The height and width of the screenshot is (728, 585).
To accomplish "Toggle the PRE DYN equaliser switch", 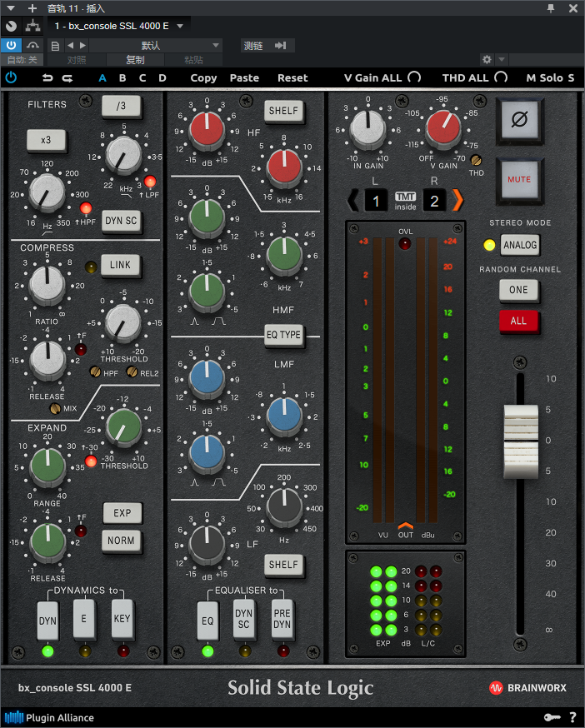I will click(282, 619).
